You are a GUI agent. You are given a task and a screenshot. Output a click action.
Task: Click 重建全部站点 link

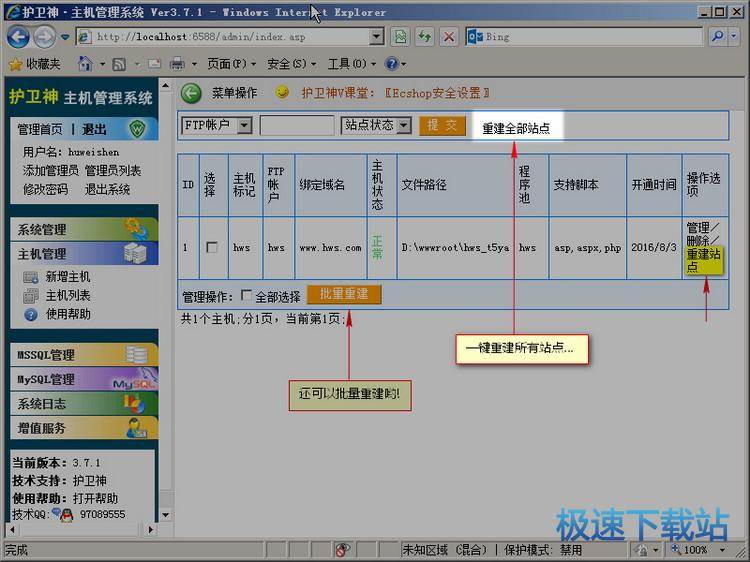[x=516, y=128]
